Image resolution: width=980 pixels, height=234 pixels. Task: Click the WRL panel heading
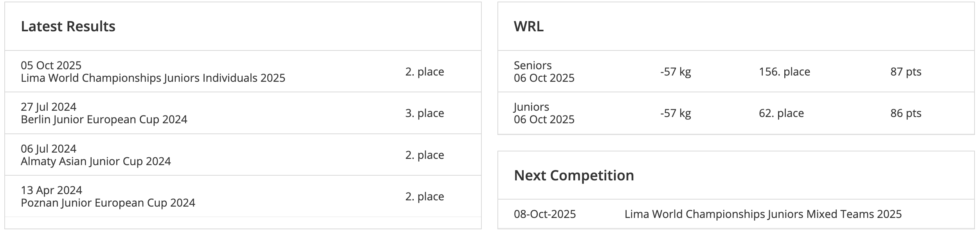(x=528, y=26)
